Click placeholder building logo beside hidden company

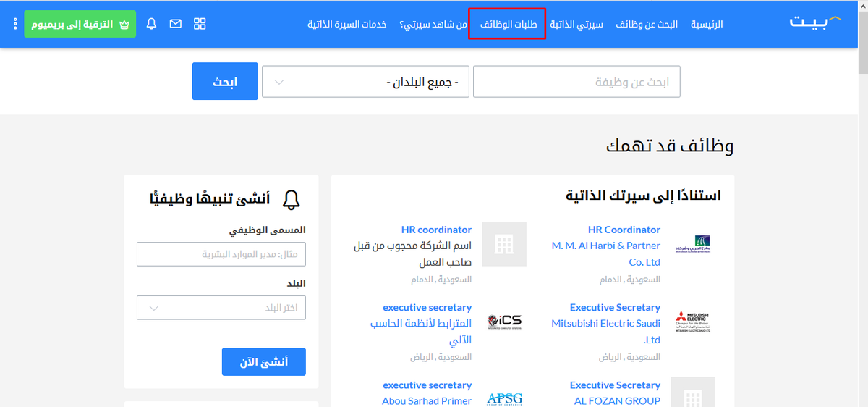504,244
